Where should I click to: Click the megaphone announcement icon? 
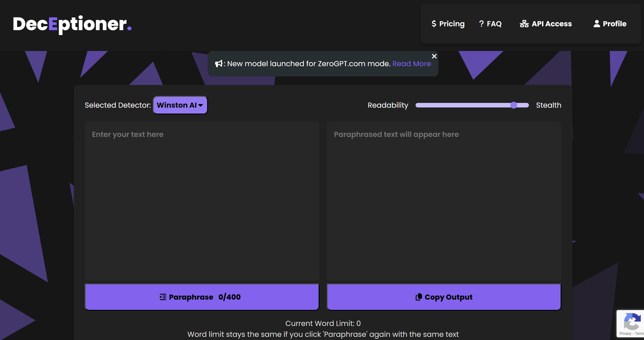tap(219, 64)
